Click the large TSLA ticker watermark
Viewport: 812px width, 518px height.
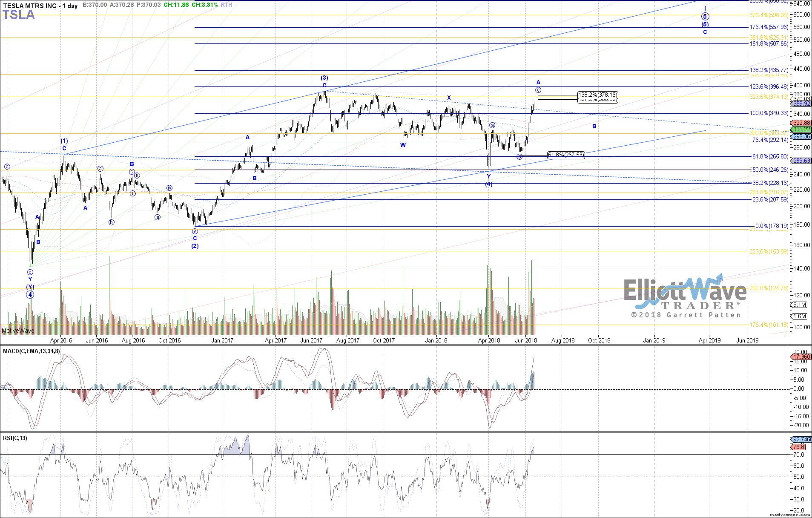click(19, 15)
